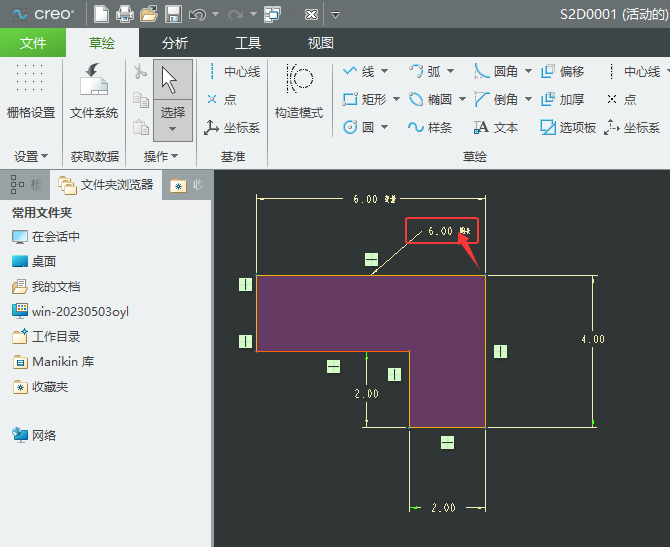Expand the 操作 group dropdown
670x547 pixels.
[161, 156]
